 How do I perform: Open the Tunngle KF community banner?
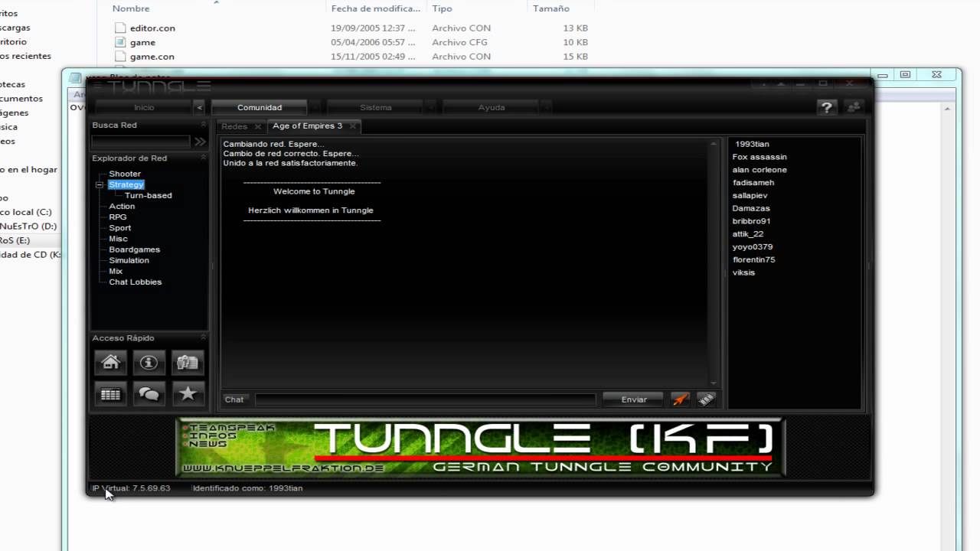[481, 447]
